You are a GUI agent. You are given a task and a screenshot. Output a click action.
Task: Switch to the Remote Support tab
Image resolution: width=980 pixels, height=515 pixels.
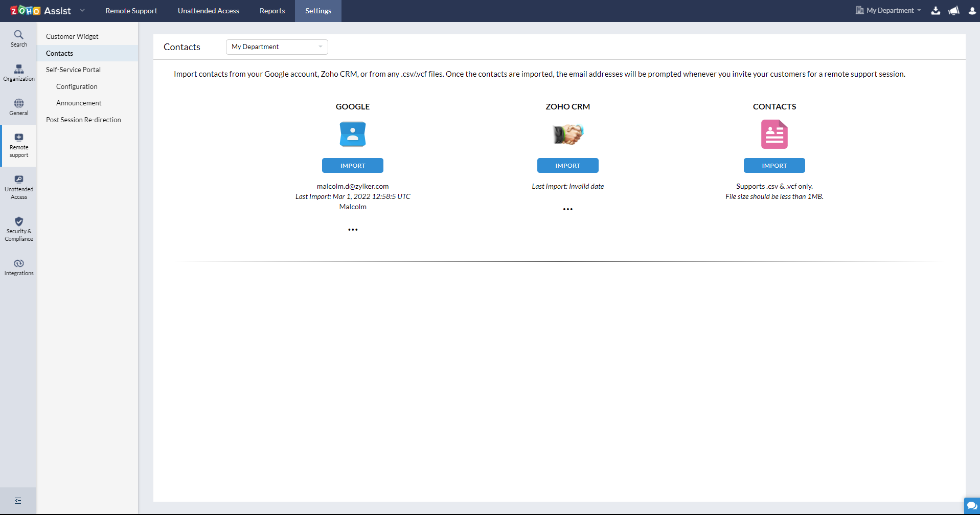(x=131, y=10)
